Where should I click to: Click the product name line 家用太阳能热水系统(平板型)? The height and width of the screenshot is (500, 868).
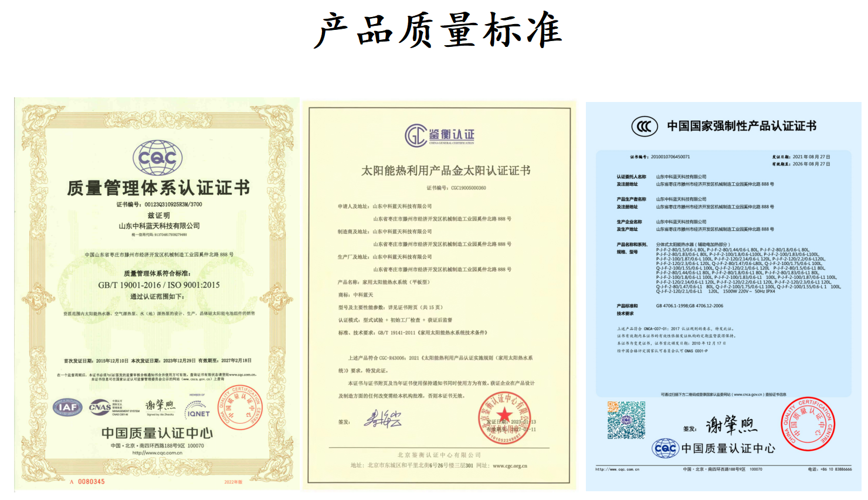(384, 282)
